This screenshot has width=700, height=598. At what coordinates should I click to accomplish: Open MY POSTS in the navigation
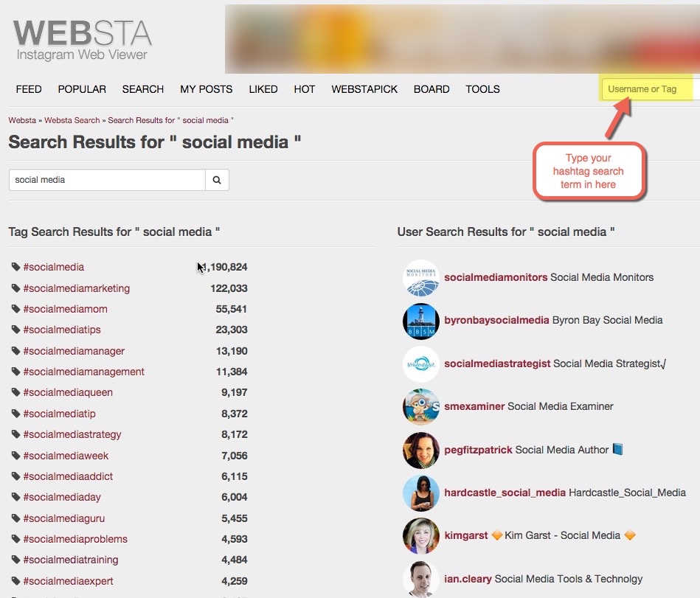pyautogui.click(x=207, y=89)
